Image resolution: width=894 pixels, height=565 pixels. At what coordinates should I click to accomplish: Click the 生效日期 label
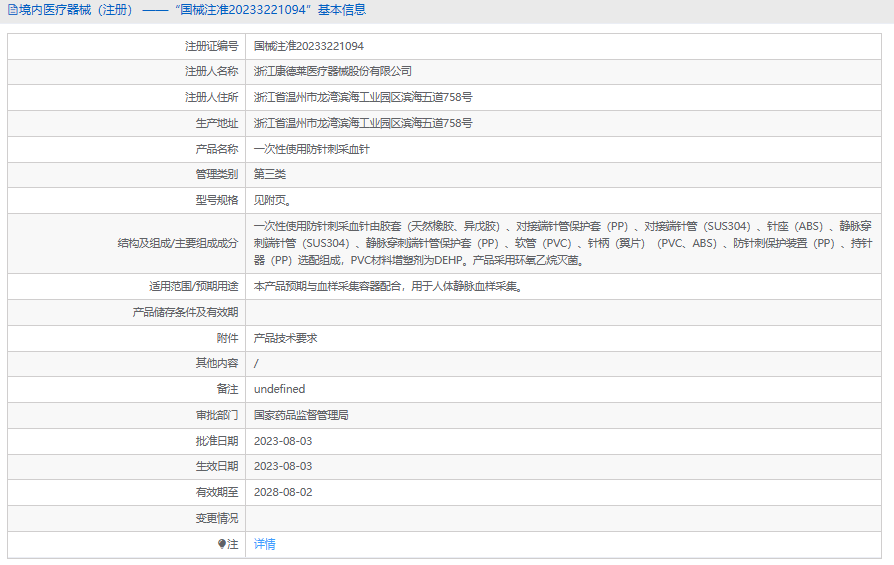(217, 466)
